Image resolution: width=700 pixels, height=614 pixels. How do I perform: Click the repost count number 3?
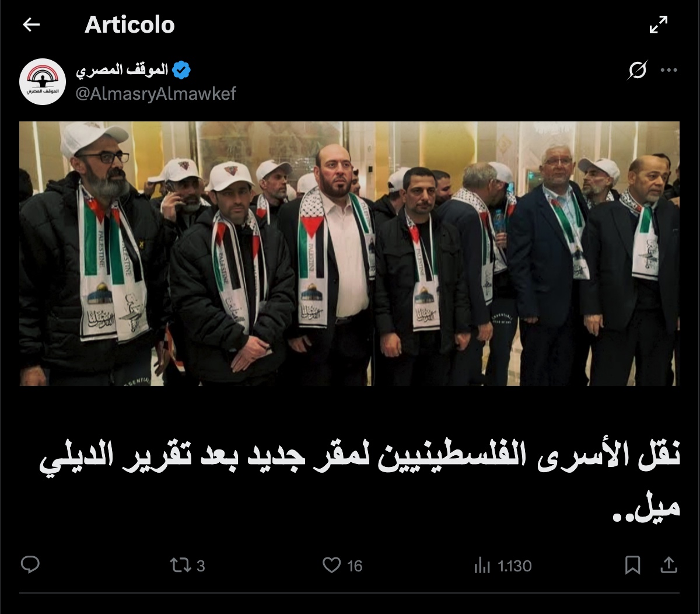pyautogui.click(x=201, y=566)
